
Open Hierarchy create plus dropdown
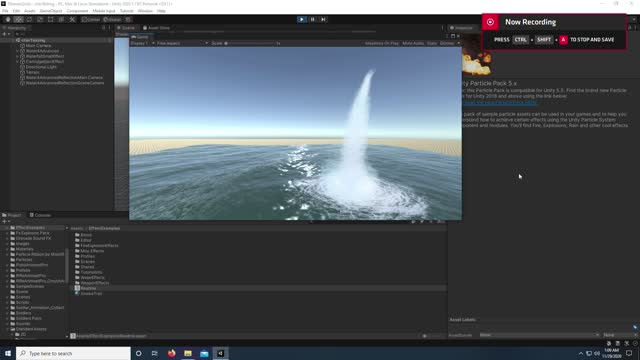5,34
